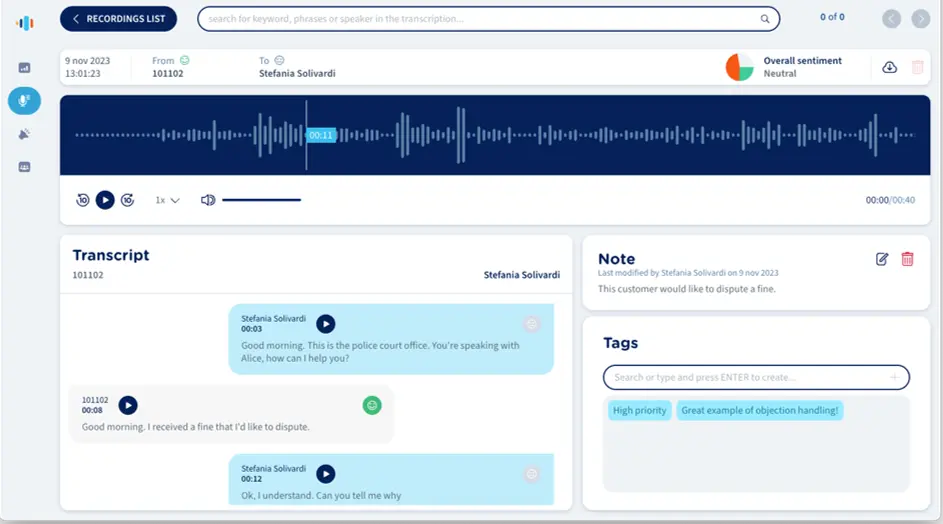
Task: Adjust the volume slider
Action: 261,200
